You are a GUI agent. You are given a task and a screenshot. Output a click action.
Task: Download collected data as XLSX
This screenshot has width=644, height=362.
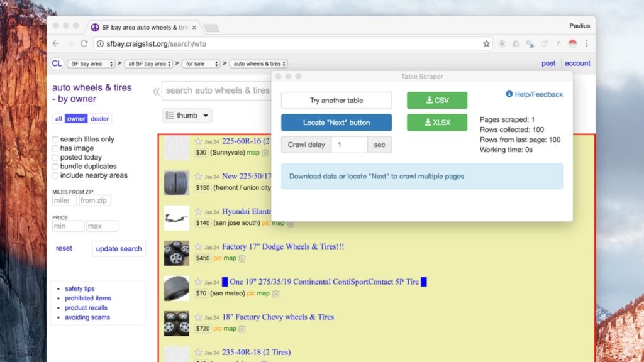tap(436, 122)
